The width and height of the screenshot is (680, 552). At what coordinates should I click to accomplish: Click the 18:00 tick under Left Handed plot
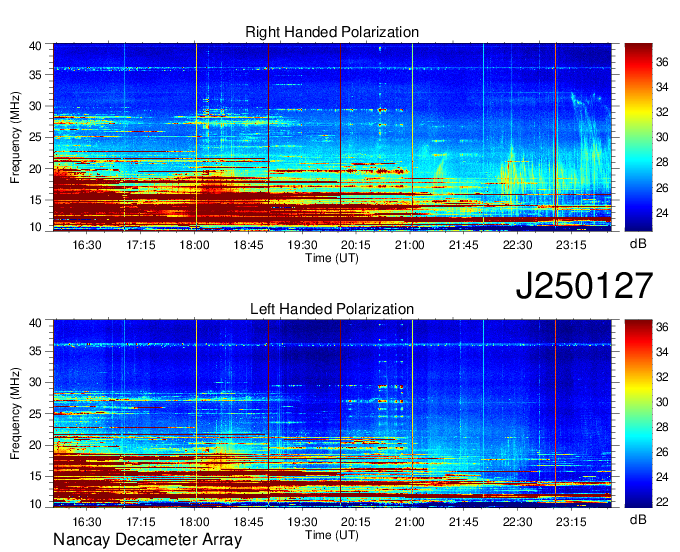pos(194,521)
